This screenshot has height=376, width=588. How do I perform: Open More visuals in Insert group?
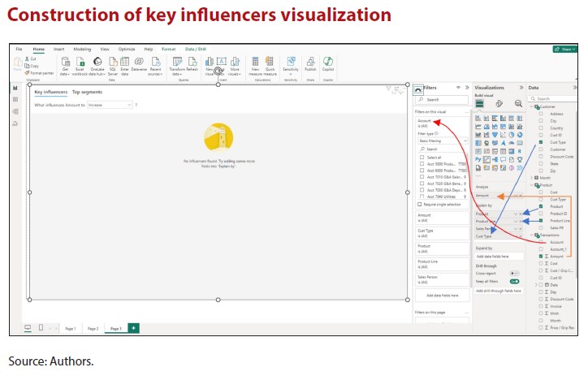tap(235, 66)
